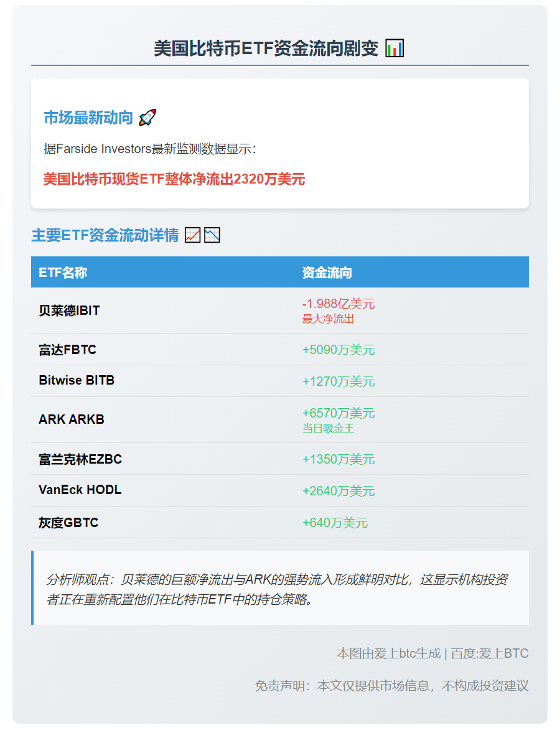Select the VanEck HODL table row
560x743 pixels.
pyautogui.click(x=280, y=490)
